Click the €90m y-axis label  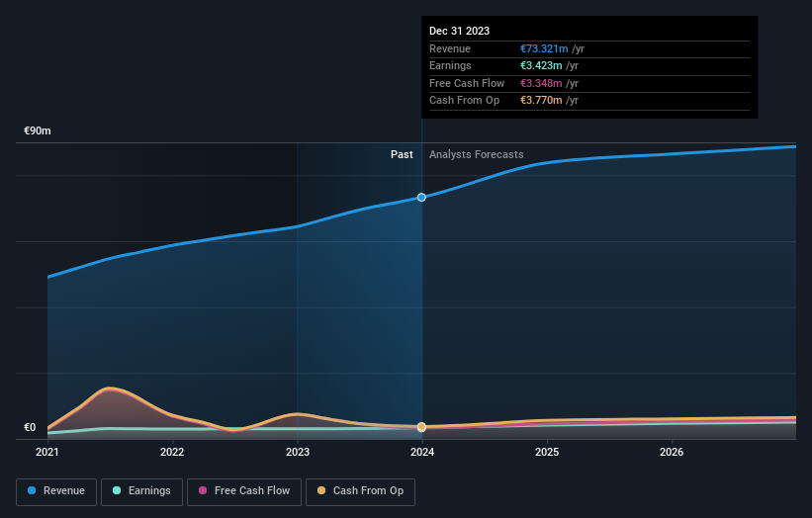[x=38, y=130]
